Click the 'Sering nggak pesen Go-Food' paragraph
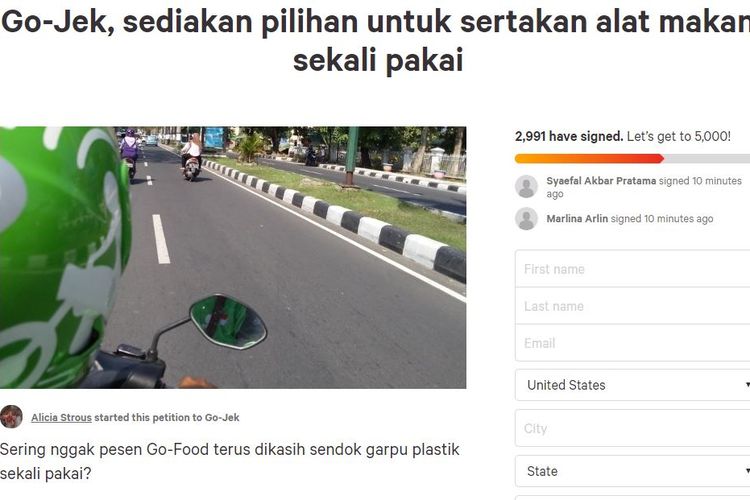Image resolution: width=750 pixels, height=500 pixels. (x=230, y=461)
